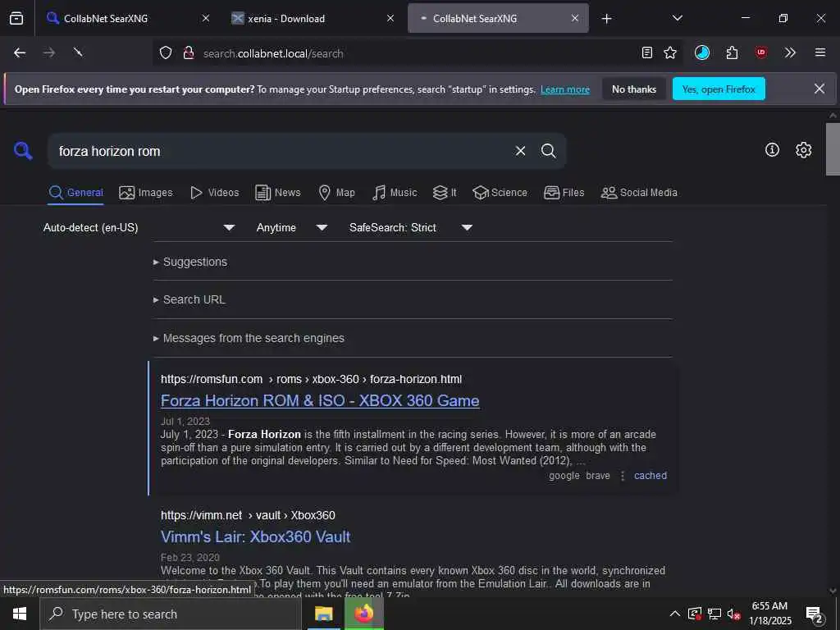Open a new tab with plus button
Screen dimensions: 840x630
606,19
